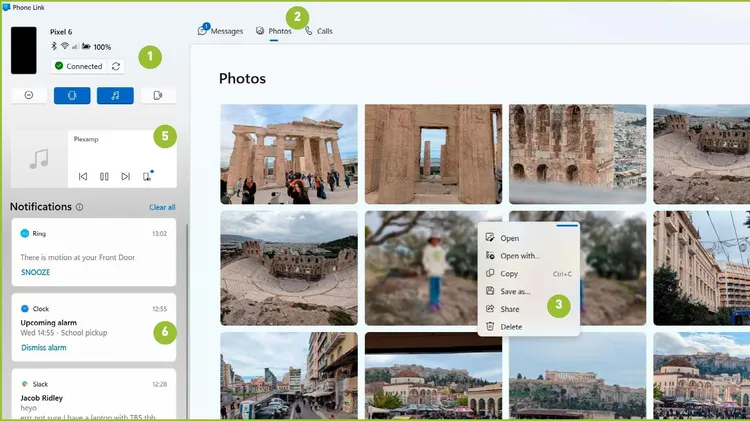Refresh the phone connection

(x=116, y=66)
